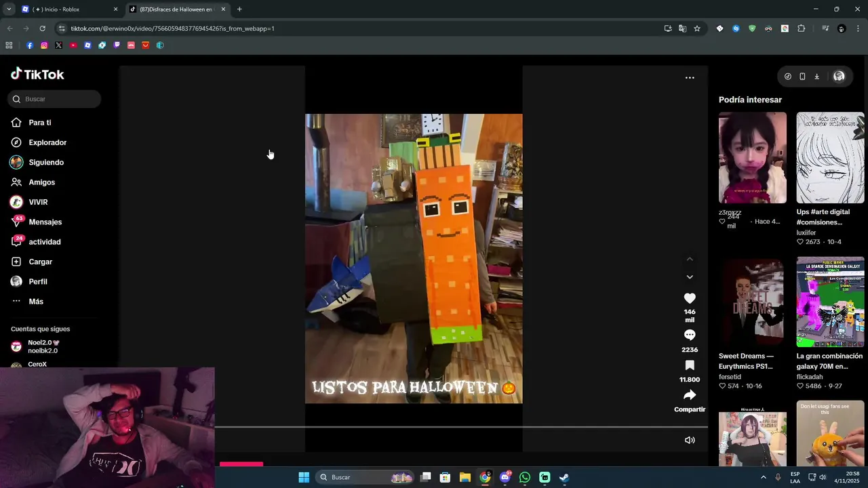This screenshot has width=868, height=488.
Task: Open the green shield adblock extension
Action: [x=752, y=28]
